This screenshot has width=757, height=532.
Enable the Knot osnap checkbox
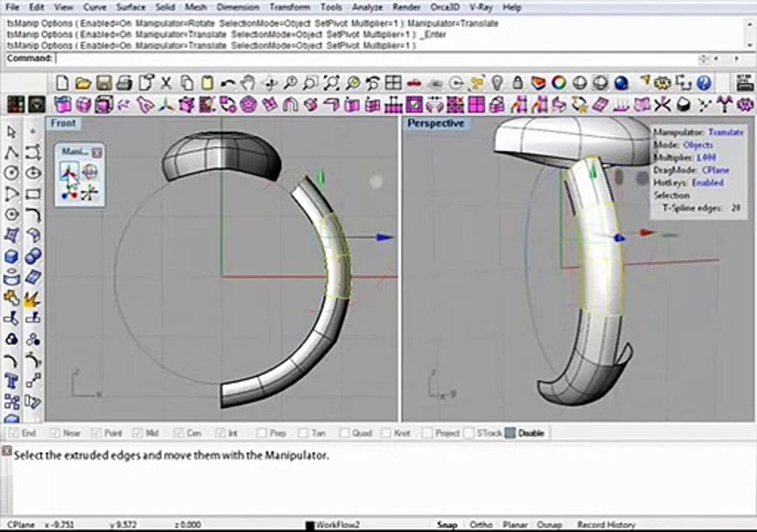point(386,433)
